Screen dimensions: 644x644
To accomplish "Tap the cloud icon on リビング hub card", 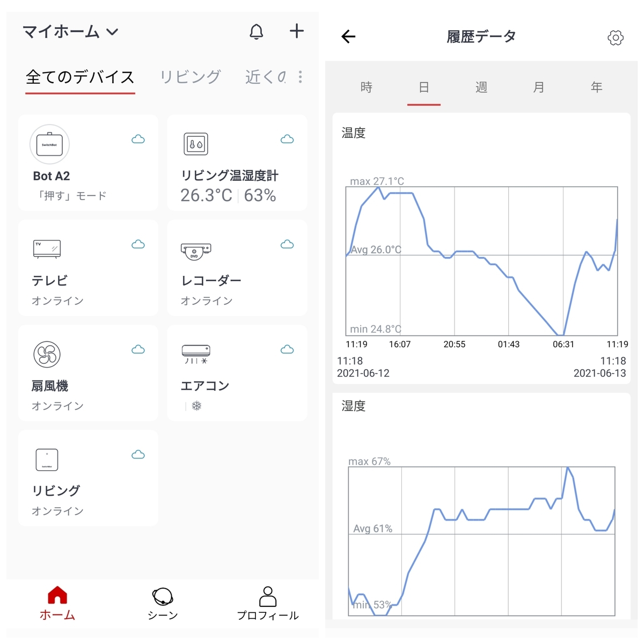I will tap(138, 455).
